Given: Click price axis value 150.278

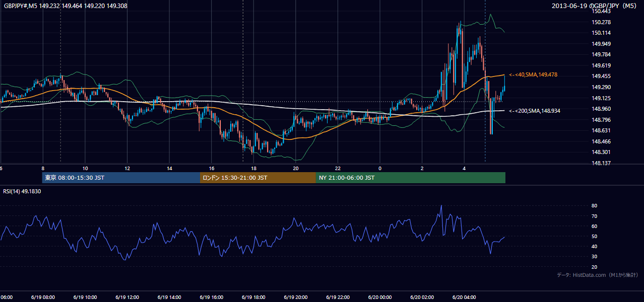Looking at the screenshot, I should [x=601, y=22].
